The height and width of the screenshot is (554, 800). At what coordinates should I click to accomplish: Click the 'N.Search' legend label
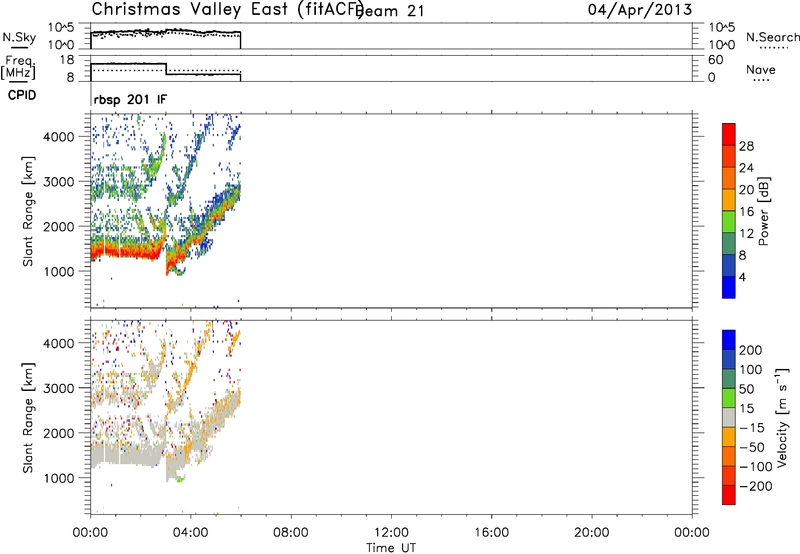(x=772, y=37)
